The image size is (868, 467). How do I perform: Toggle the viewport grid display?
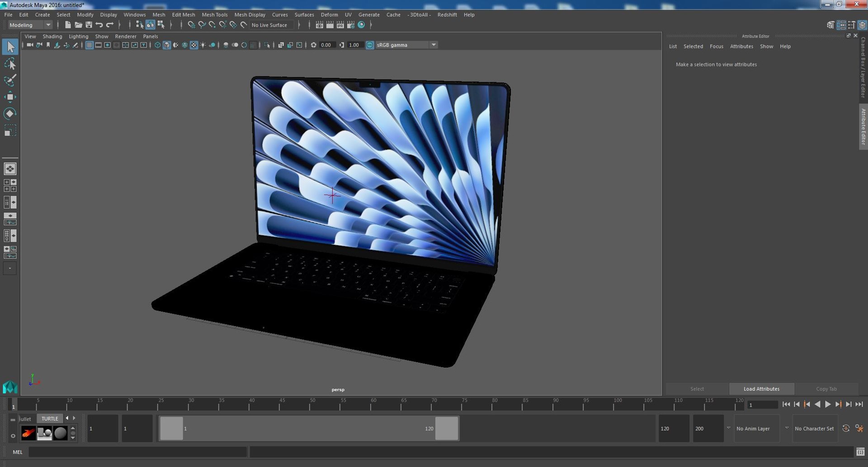89,45
